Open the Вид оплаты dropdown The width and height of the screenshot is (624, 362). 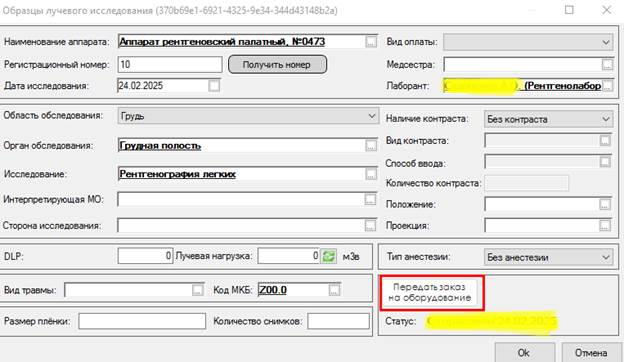606,42
